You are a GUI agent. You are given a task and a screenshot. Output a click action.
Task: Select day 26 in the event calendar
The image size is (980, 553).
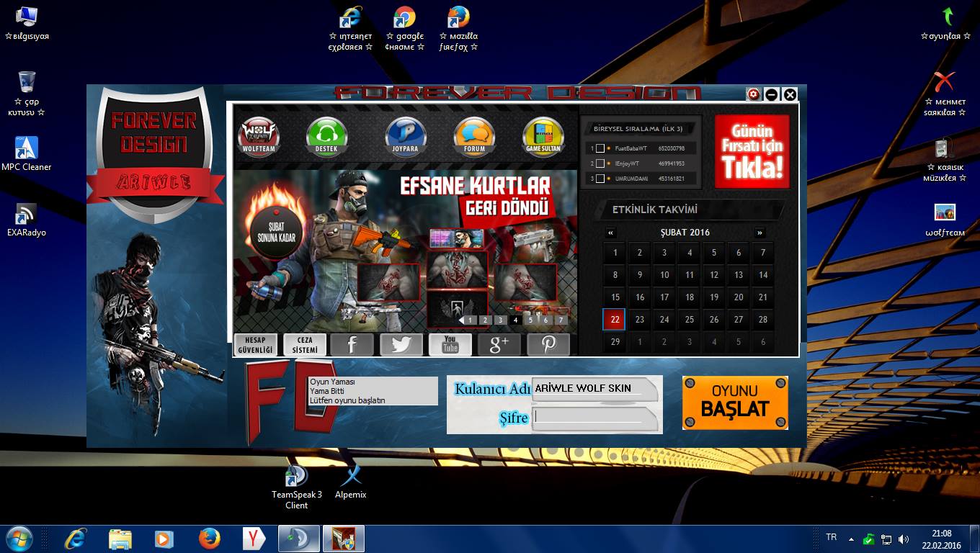714,320
